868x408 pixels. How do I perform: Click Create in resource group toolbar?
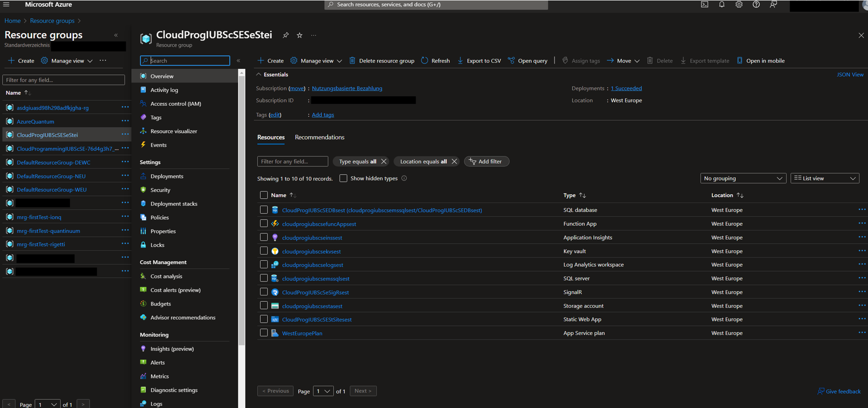pyautogui.click(x=270, y=61)
